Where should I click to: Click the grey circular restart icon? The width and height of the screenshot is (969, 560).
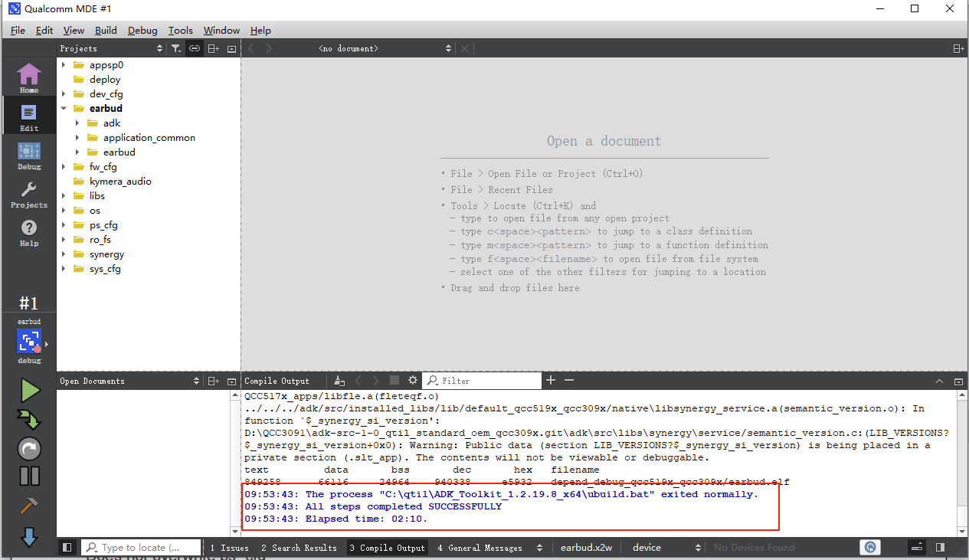click(x=29, y=448)
